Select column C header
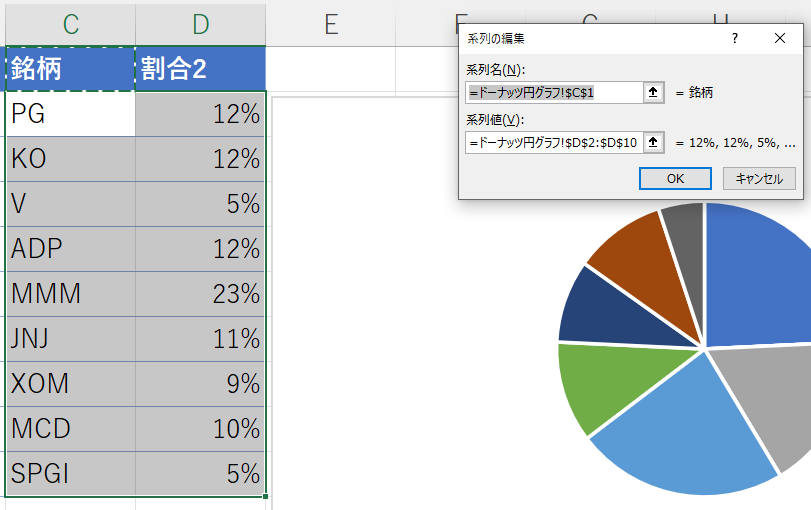The image size is (811, 510). 70,24
